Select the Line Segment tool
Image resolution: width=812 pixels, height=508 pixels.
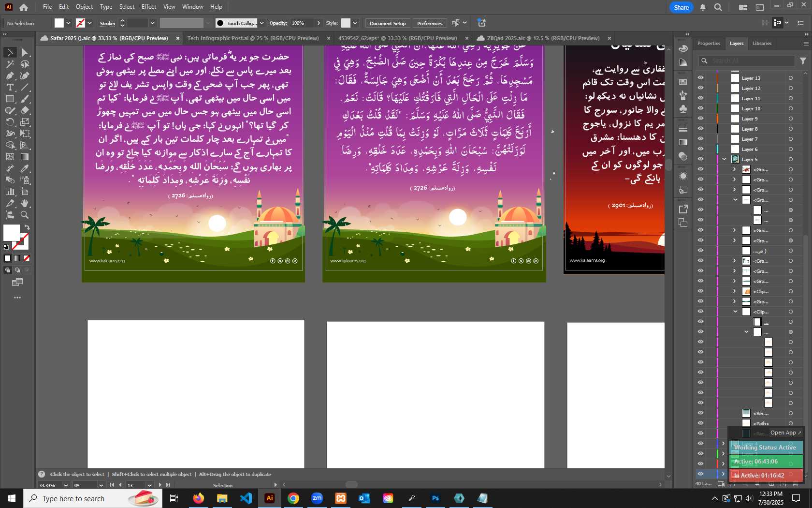coord(25,87)
